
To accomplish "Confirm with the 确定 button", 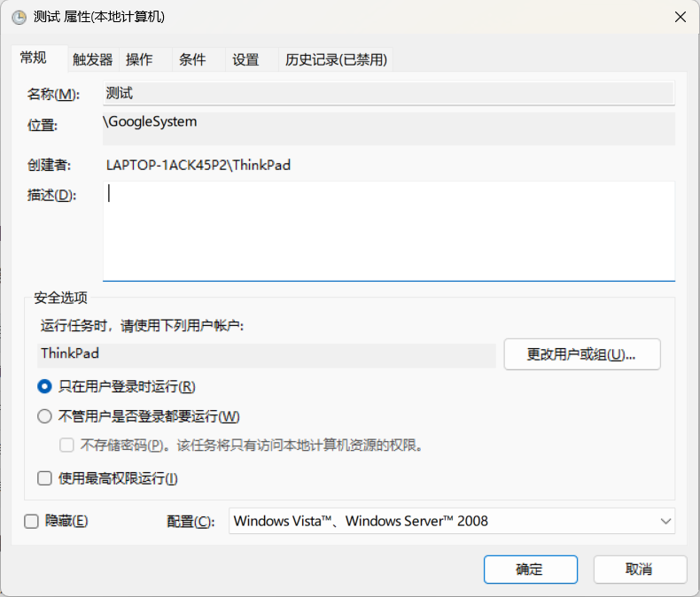I will click(531, 570).
